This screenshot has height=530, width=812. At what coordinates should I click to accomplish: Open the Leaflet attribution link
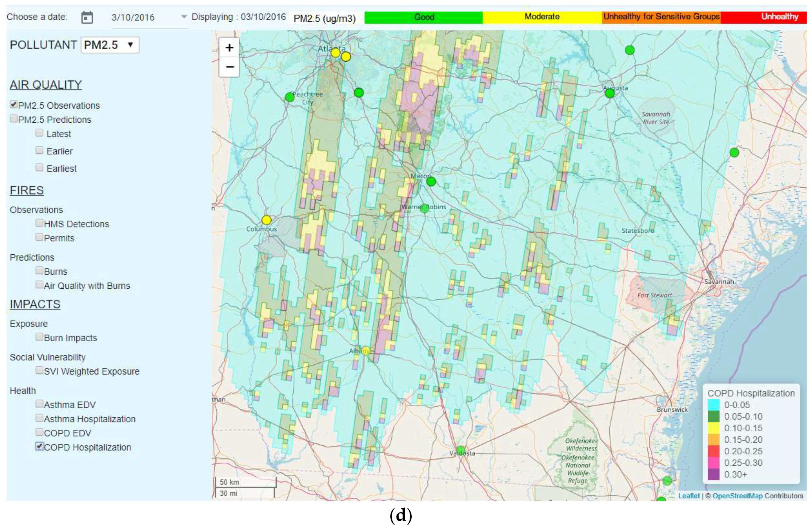(x=689, y=495)
